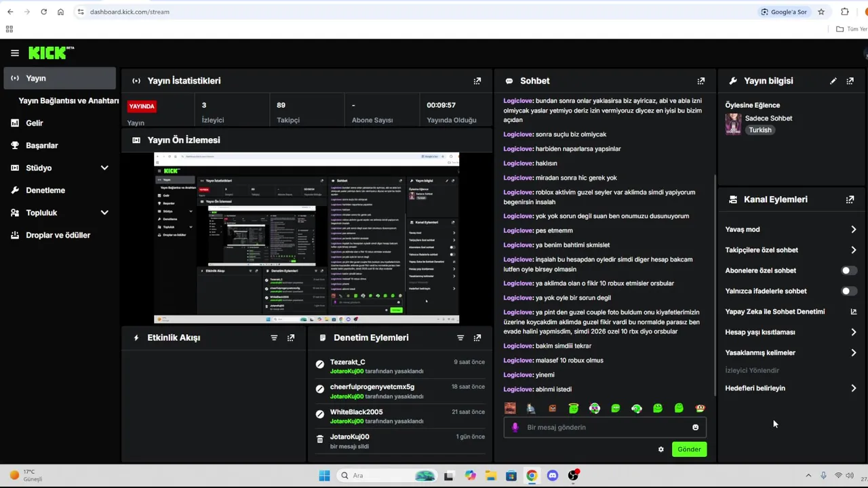Click the Windows taskbar search box
This screenshot has width=868, height=488.
[387, 476]
